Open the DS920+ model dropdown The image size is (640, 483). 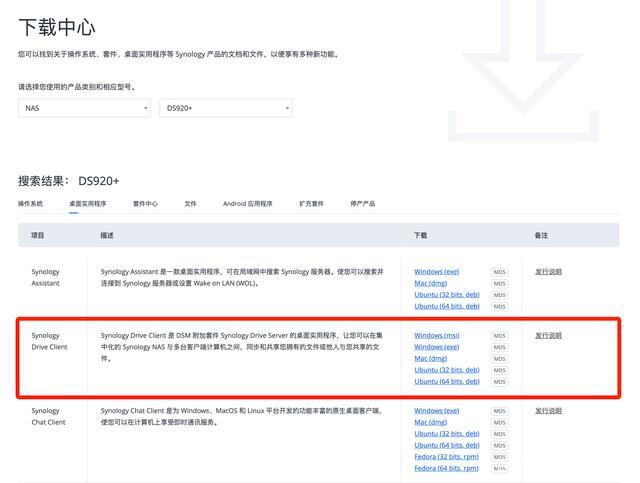pos(226,108)
